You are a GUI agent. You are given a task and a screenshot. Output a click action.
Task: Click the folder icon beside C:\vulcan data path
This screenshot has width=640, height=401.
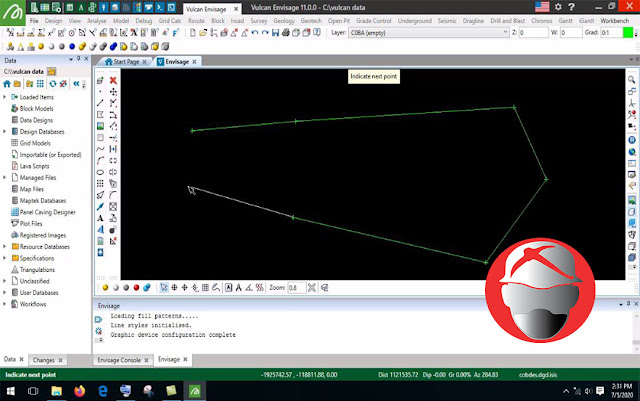(51, 71)
